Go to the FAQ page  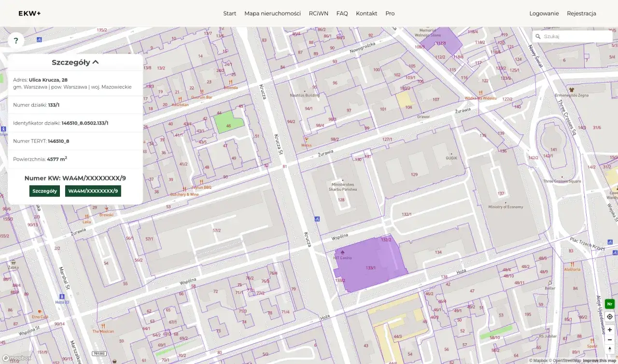click(x=342, y=14)
